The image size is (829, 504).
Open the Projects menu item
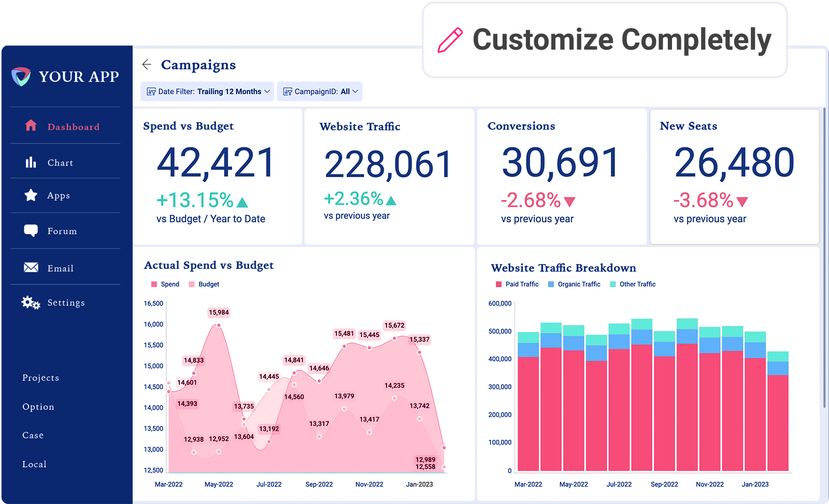point(40,378)
